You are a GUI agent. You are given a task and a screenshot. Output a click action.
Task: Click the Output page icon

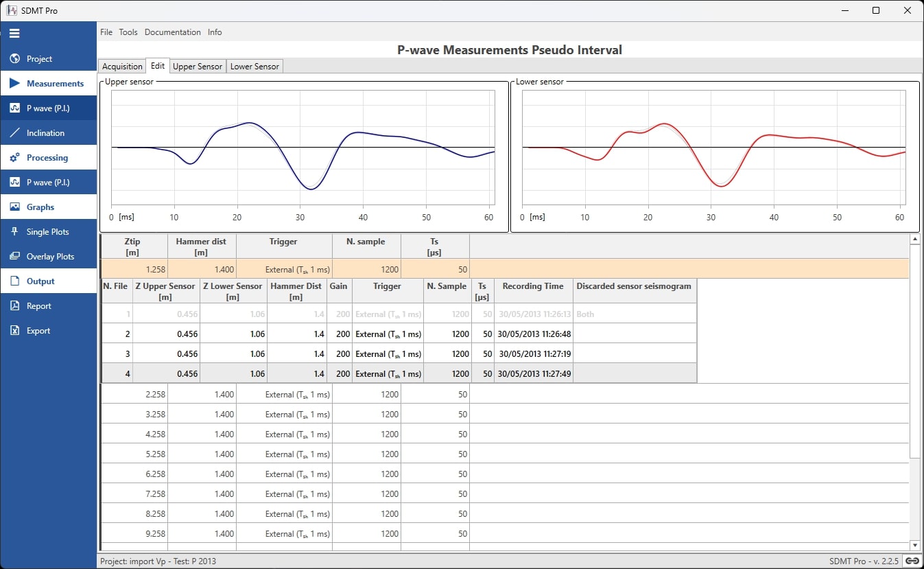[14, 281]
